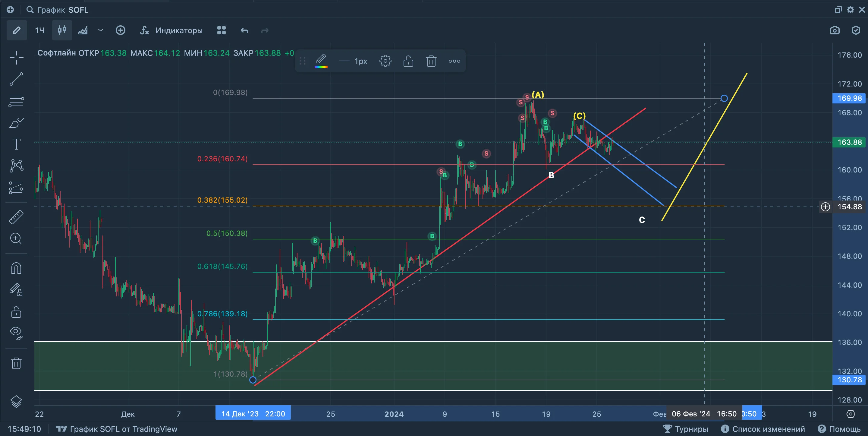Lock the selected drawing

click(x=408, y=61)
